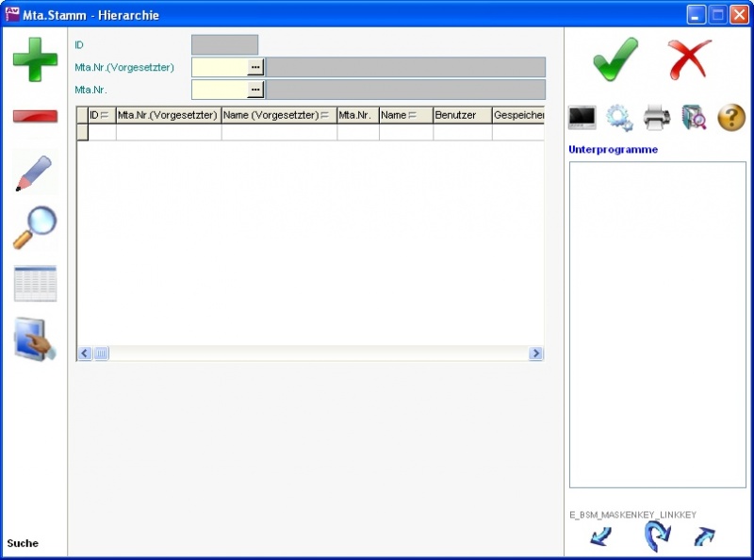Cancel with the red X icon
Image resolution: width=754 pixels, height=560 pixels.
click(x=690, y=59)
